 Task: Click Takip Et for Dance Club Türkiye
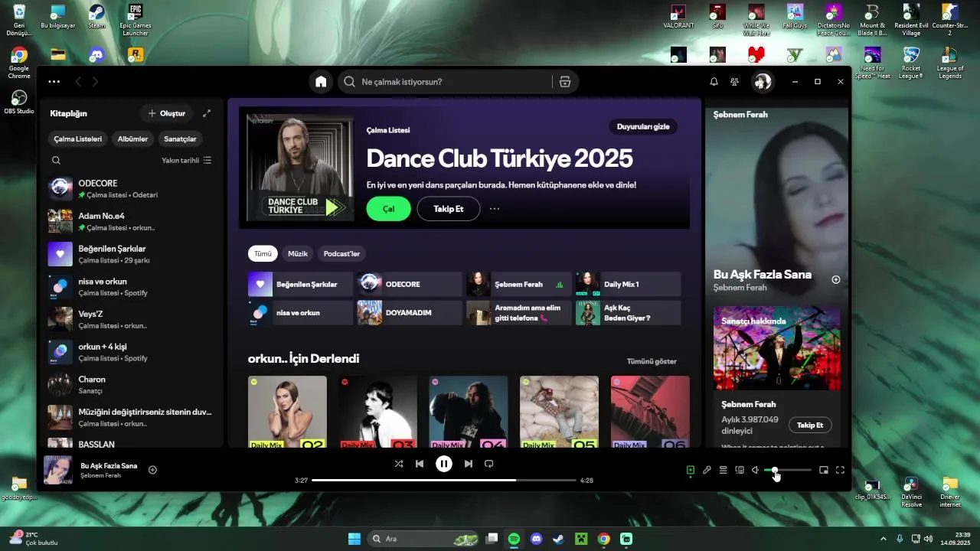coord(449,209)
